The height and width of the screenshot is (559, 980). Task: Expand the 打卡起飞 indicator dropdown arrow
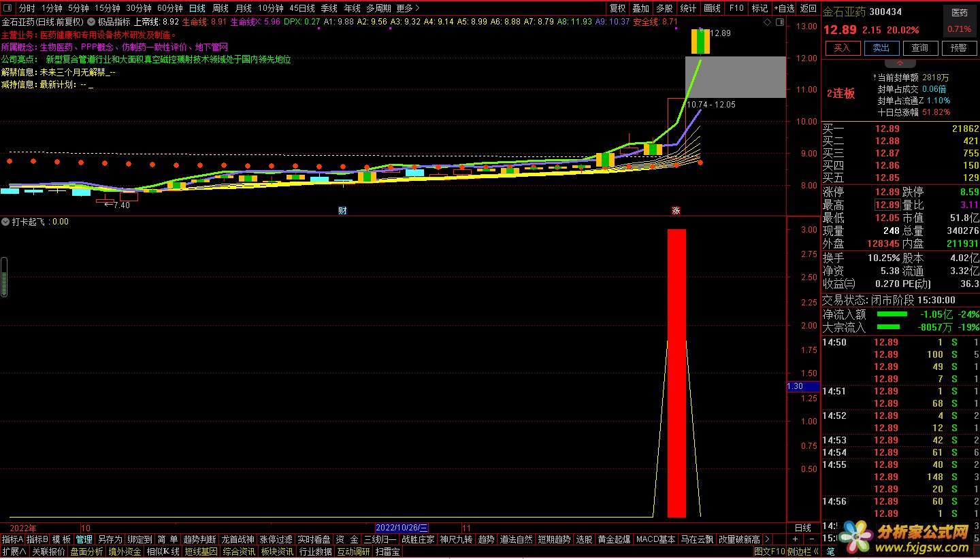pyautogui.click(x=5, y=222)
